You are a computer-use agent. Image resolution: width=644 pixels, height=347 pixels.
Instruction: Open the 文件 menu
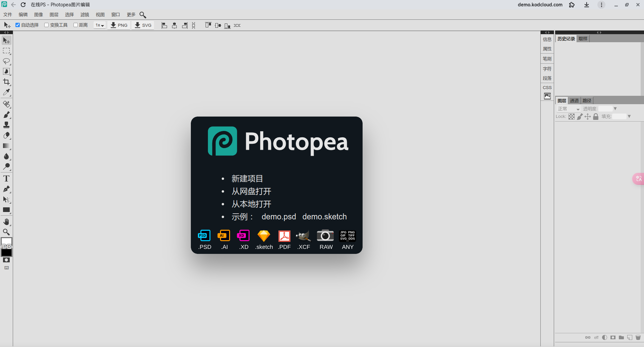tap(8, 15)
